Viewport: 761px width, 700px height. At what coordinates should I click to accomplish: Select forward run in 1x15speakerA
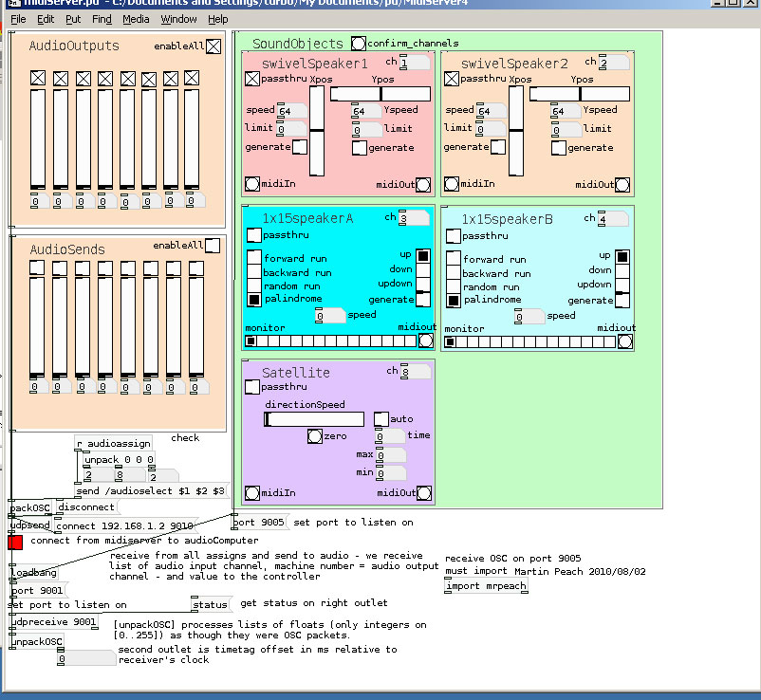tap(254, 259)
